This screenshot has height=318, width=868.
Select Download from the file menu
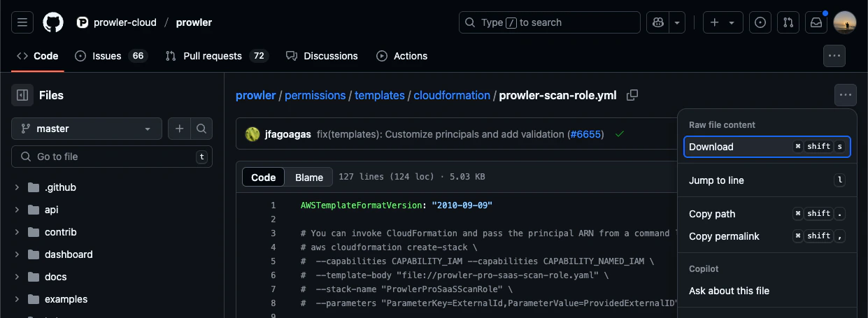click(x=767, y=147)
